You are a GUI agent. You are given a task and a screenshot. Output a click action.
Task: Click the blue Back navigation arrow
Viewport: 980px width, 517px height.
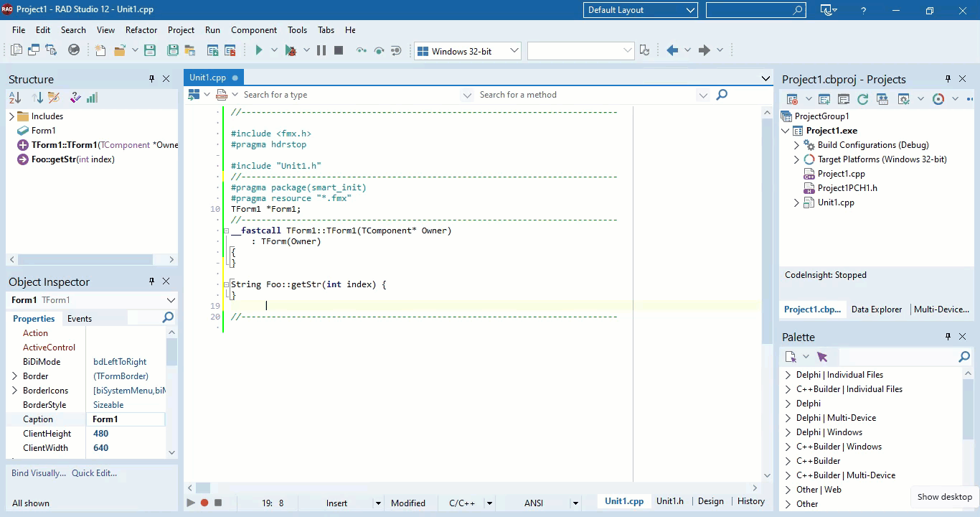click(672, 50)
